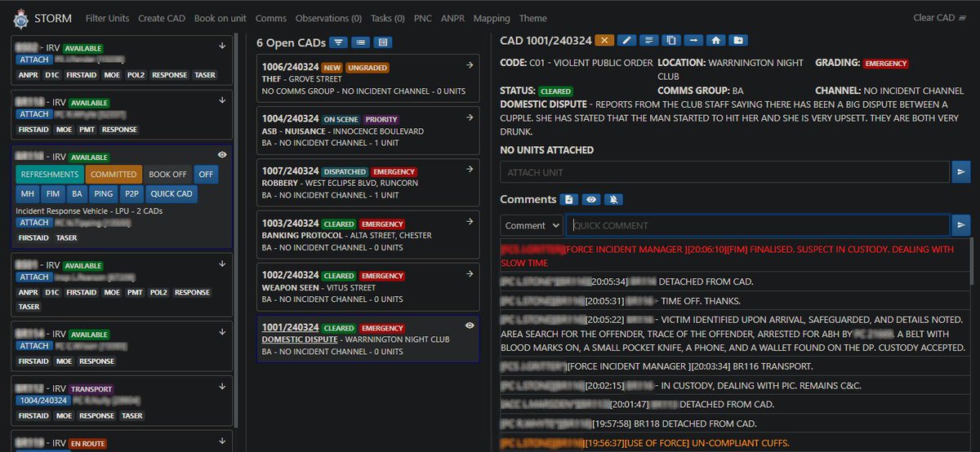The height and width of the screenshot is (452, 980).
Task: Expand the IRV EN ROUTE unit card arrow
Action: 223,441
